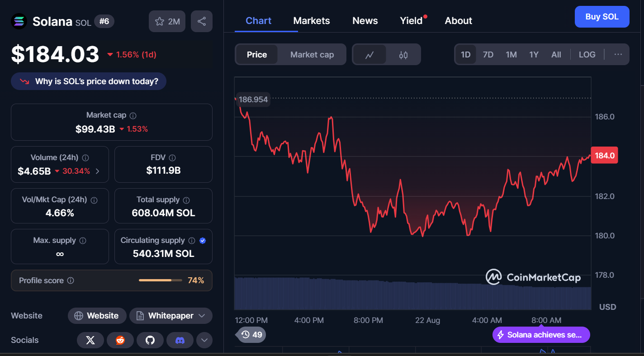Viewport: 644px width, 356px height.
Task: Click info icon next to Volume (24h)
Action: pyautogui.click(x=85, y=158)
